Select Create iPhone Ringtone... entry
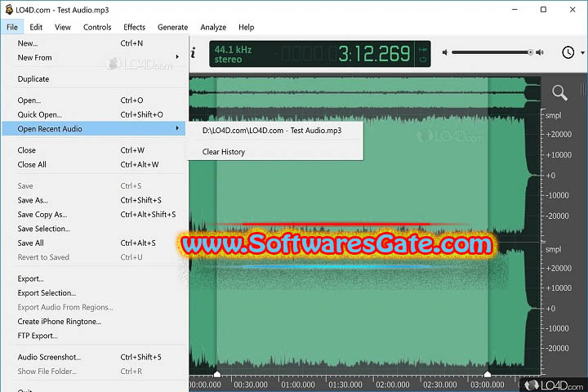The width and height of the screenshot is (588, 392). point(94,321)
